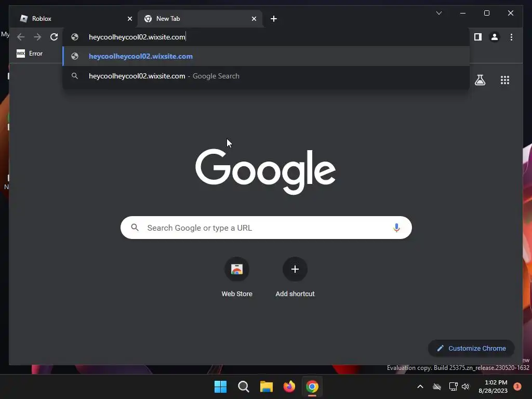Close the Roblox tab

click(x=129, y=19)
